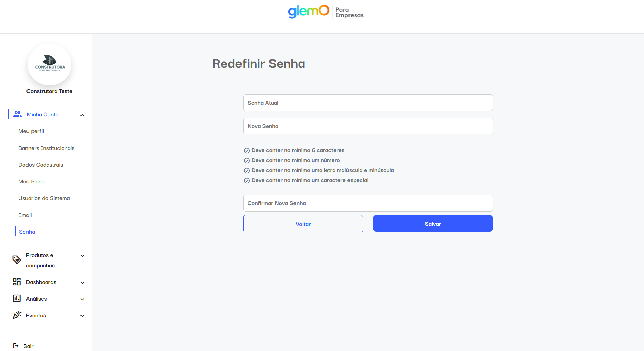The width and height of the screenshot is (644, 351).
Task: Click the 6 caracteres requirement check icon
Action: (247, 151)
